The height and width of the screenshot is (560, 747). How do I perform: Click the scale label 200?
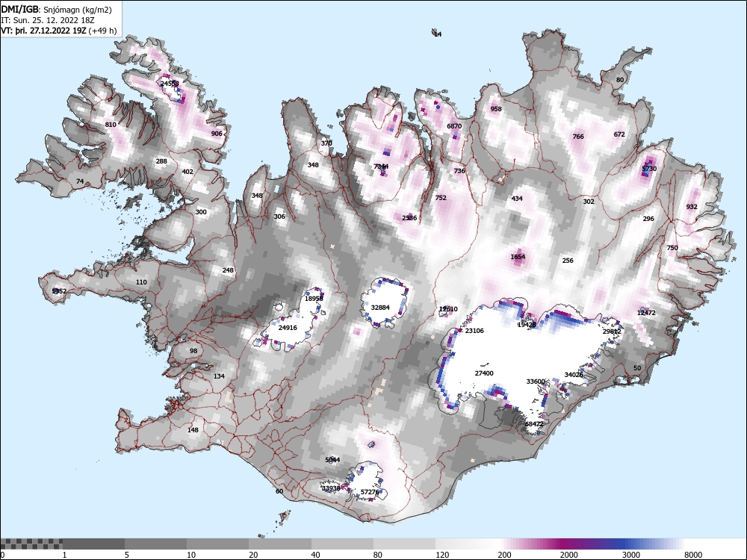[504, 555]
